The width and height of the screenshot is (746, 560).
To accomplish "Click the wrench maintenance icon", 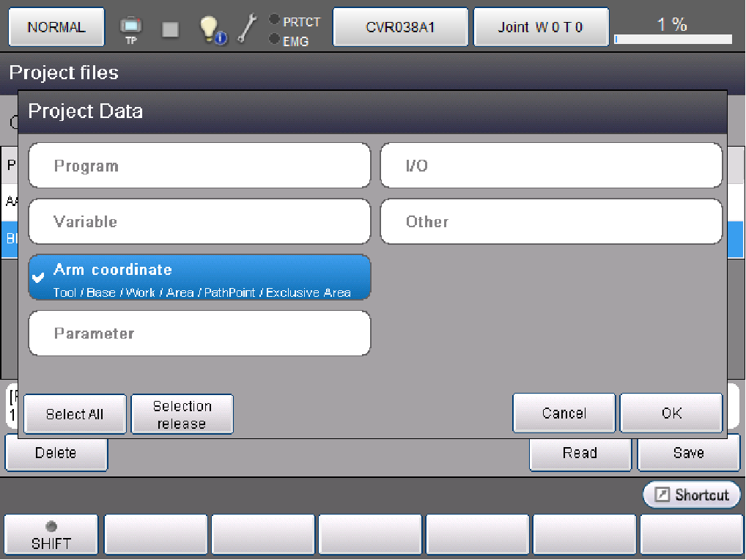I will pos(248,28).
